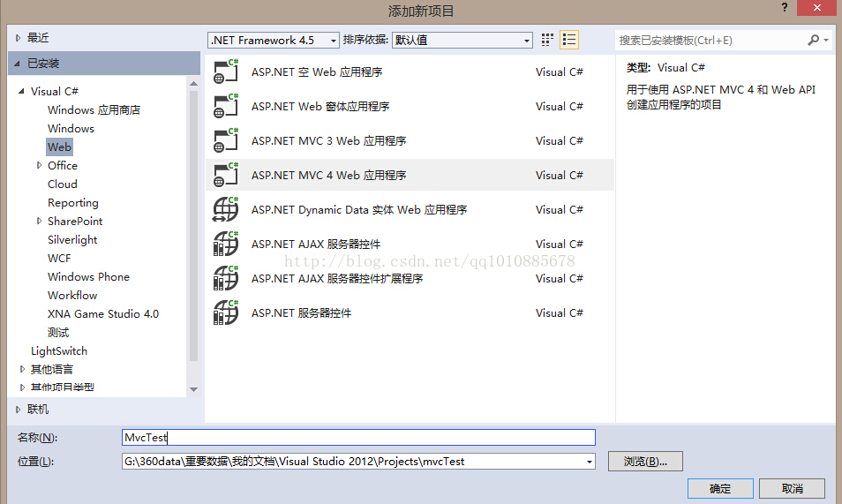
Task: Click the ASP.NET Web 窗体应用程序 template icon
Action: coord(226,106)
